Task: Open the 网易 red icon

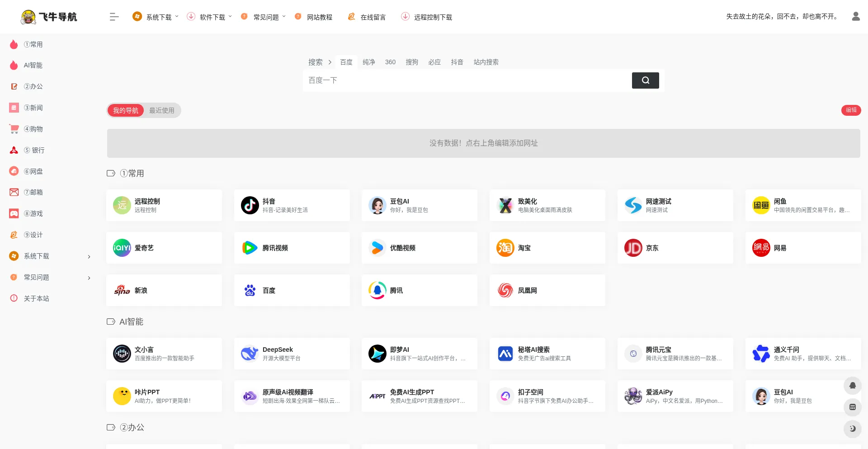Action: click(x=761, y=248)
